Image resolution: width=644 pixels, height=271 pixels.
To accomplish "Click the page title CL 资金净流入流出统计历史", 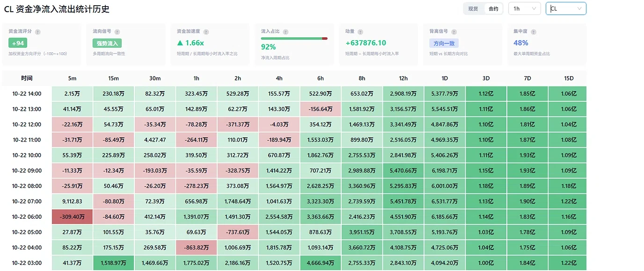I will 57,9.
